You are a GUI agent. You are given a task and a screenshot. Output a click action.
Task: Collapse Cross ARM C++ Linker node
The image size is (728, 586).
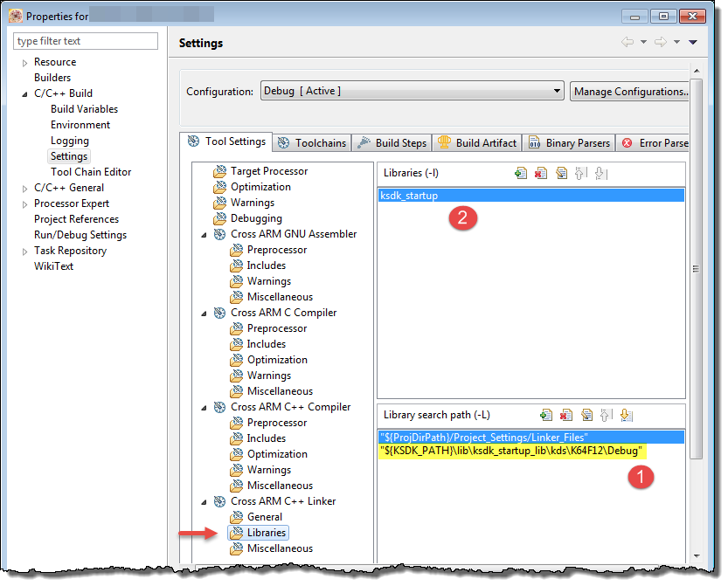(x=204, y=502)
